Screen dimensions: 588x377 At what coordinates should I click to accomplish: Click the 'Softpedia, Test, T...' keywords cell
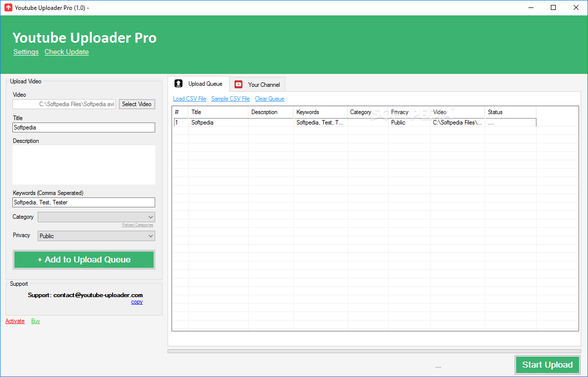[320, 123]
